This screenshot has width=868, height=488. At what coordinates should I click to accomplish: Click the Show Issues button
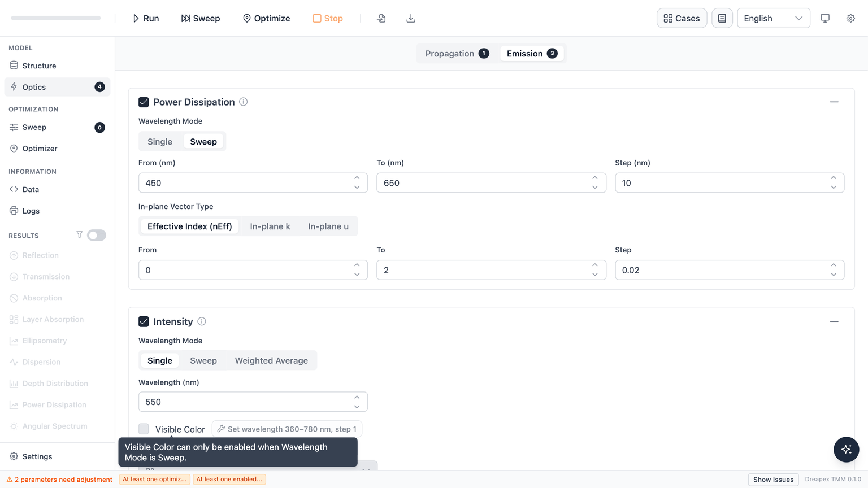773,480
